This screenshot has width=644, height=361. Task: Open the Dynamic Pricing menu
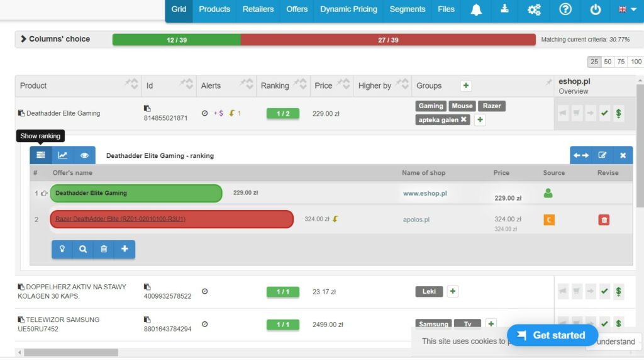click(x=348, y=9)
